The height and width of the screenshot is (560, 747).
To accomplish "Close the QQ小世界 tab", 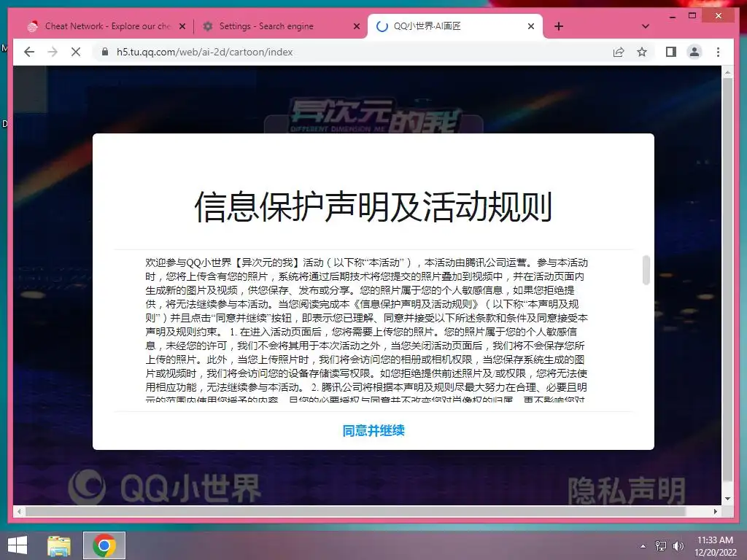I will coord(531,26).
